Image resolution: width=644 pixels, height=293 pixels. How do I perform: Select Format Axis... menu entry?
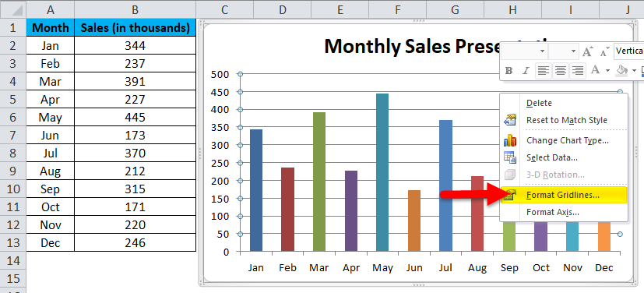tap(565, 213)
